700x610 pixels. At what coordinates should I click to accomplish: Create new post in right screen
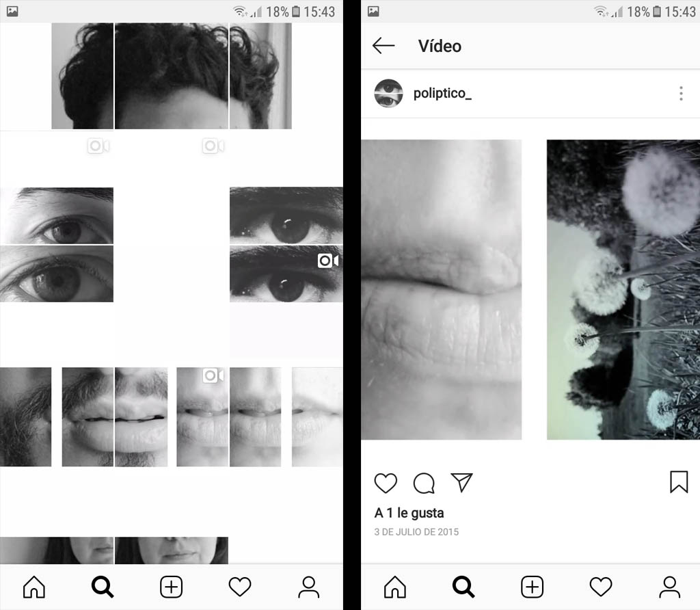coord(532,587)
